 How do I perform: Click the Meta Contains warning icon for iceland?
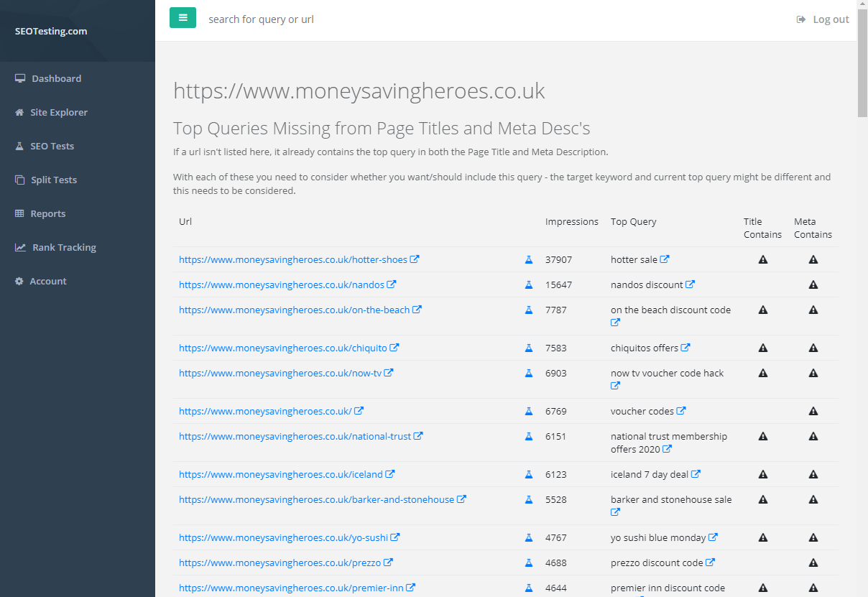click(813, 474)
